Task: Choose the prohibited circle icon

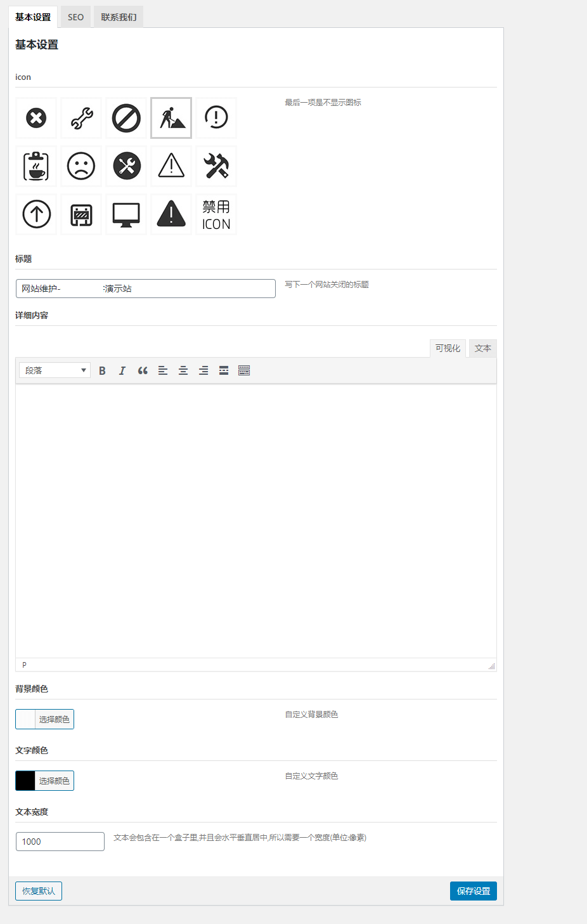Action: click(126, 118)
